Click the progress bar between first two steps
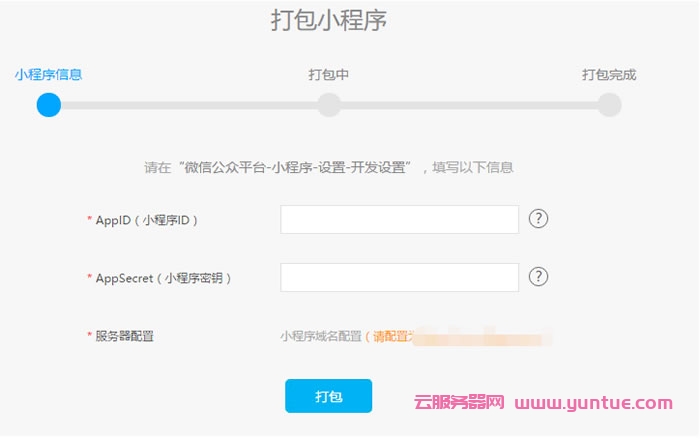The height and width of the screenshot is (439, 700). tap(188, 105)
